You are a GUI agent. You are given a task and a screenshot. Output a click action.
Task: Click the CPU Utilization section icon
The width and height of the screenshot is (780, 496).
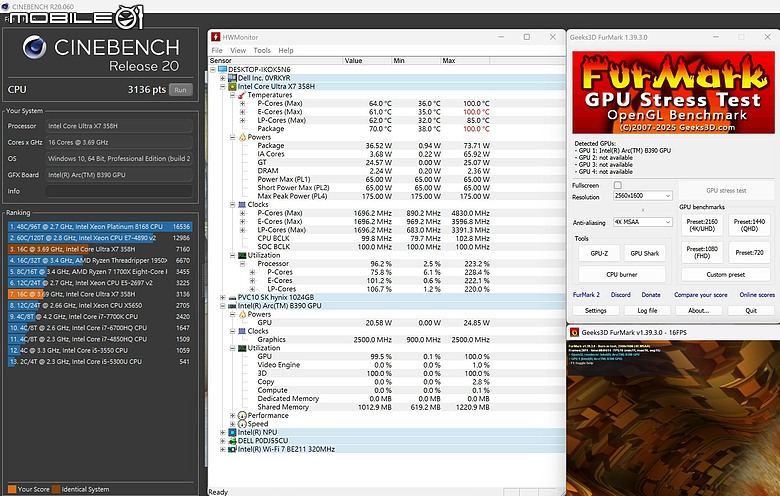(242, 255)
